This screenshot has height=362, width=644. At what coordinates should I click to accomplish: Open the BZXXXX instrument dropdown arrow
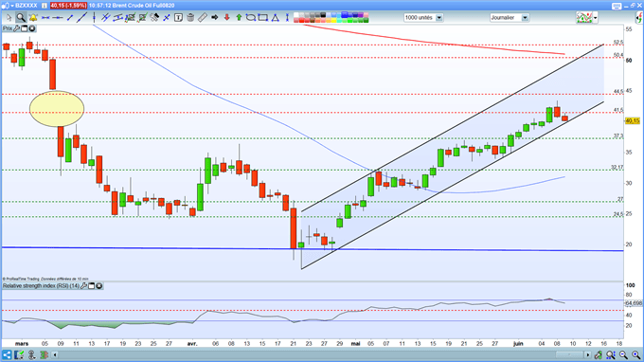(x=12, y=6)
